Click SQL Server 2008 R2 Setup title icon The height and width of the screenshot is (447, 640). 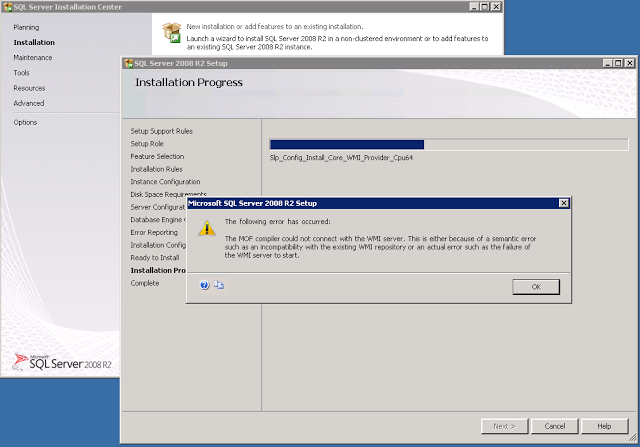pos(129,63)
